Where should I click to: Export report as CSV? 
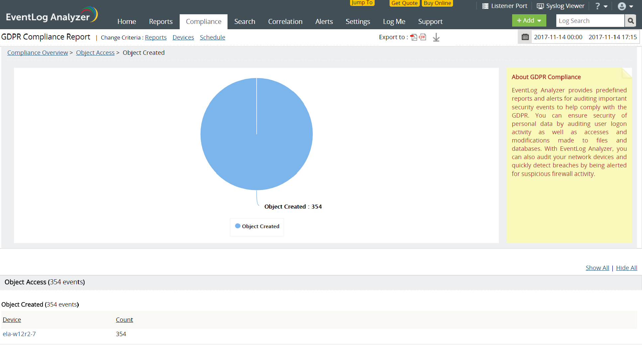pos(422,37)
